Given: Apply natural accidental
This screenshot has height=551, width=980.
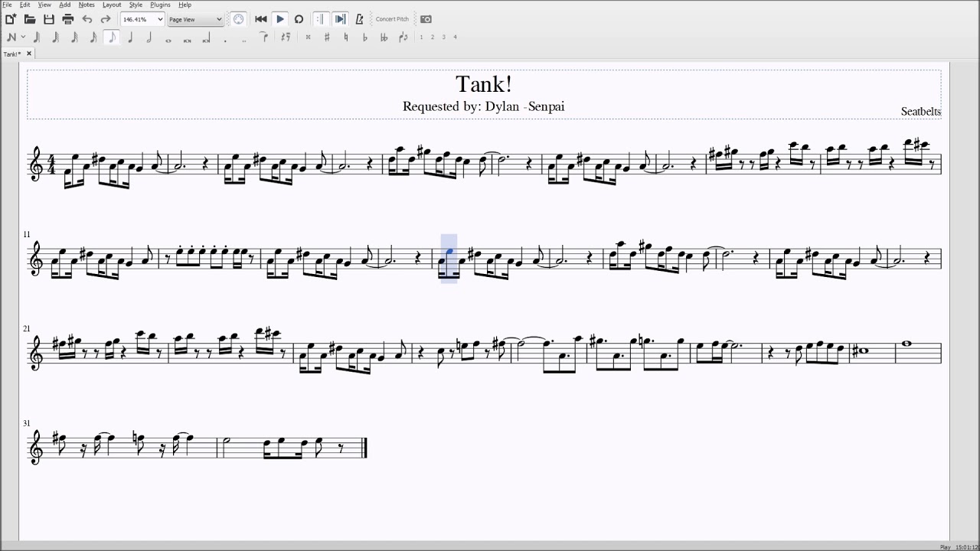Looking at the screenshot, I should pos(345,37).
